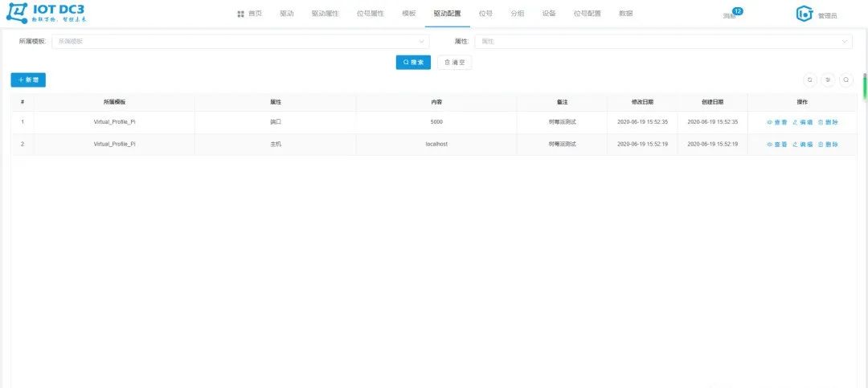Image resolution: width=868 pixels, height=388 pixels.
Task: Open the 首页 home tab
Action: [250, 14]
